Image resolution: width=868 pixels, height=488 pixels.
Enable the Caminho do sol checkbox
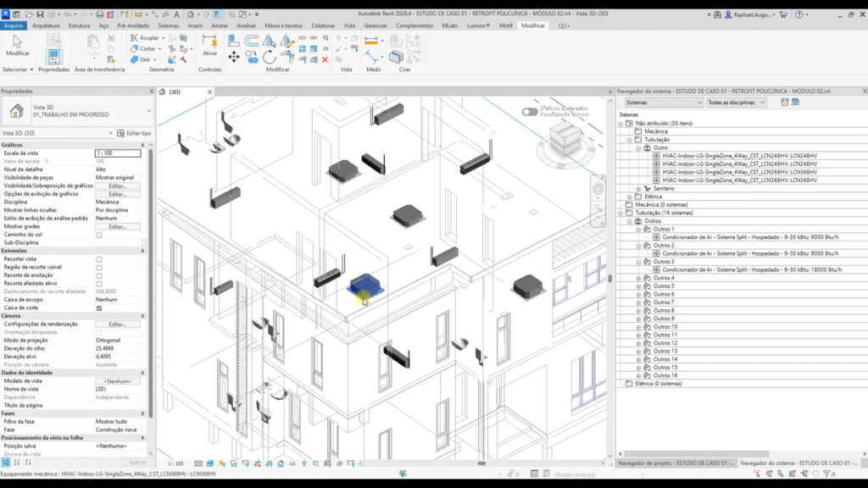[99, 235]
